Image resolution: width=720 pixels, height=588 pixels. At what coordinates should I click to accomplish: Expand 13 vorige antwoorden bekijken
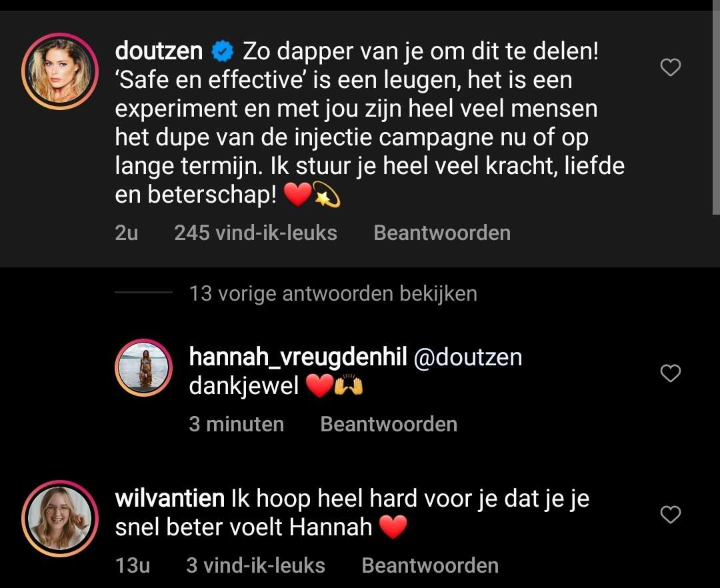click(333, 293)
